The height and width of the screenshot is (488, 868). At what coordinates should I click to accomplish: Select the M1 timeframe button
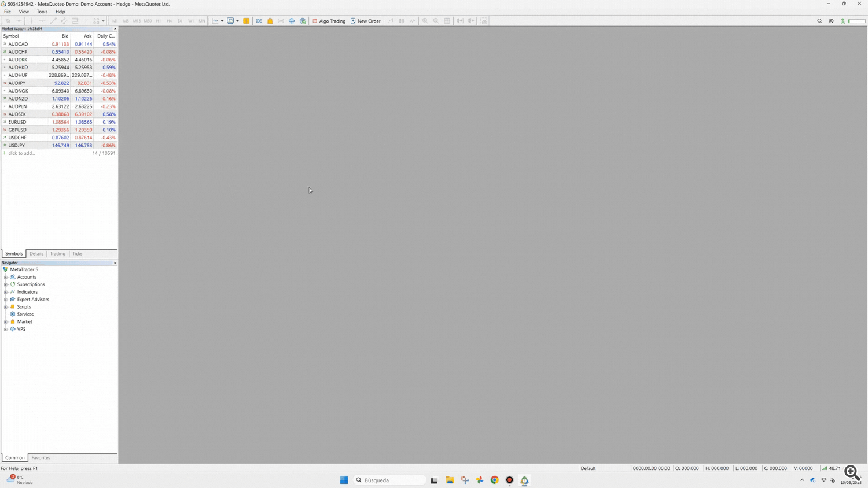coord(115,21)
